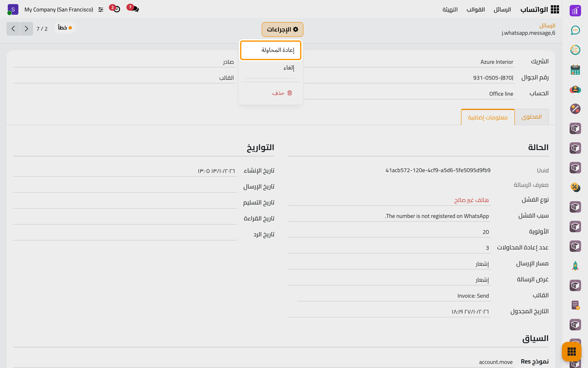Choose إلغاء cancel from actions menu

pyautogui.click(x=271, y=68)
